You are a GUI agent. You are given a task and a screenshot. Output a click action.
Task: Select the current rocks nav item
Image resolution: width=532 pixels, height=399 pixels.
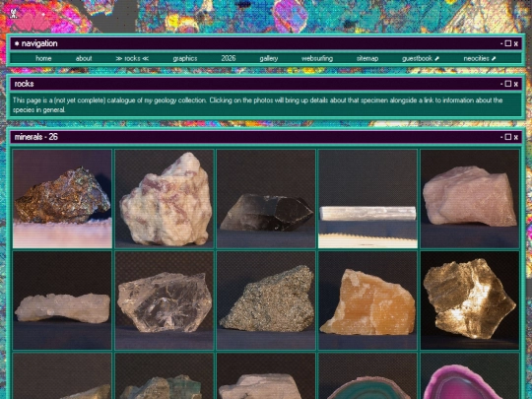132,58
